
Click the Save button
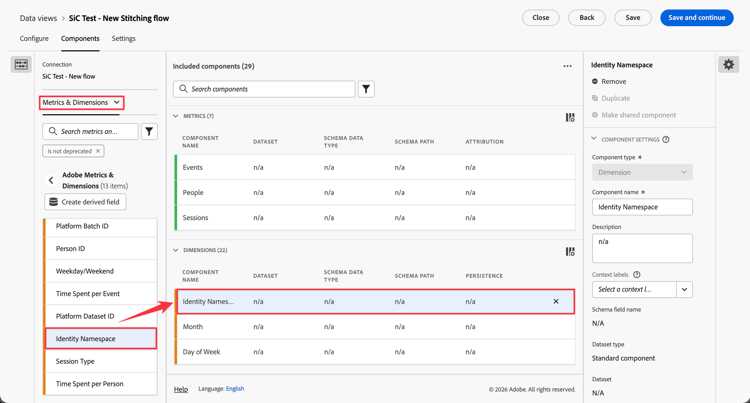click(633, 18)
